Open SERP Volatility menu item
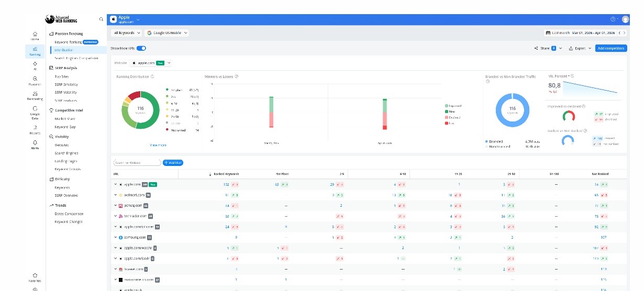The width and height of the screenshot is (644, 291). [x=66, y=92]
